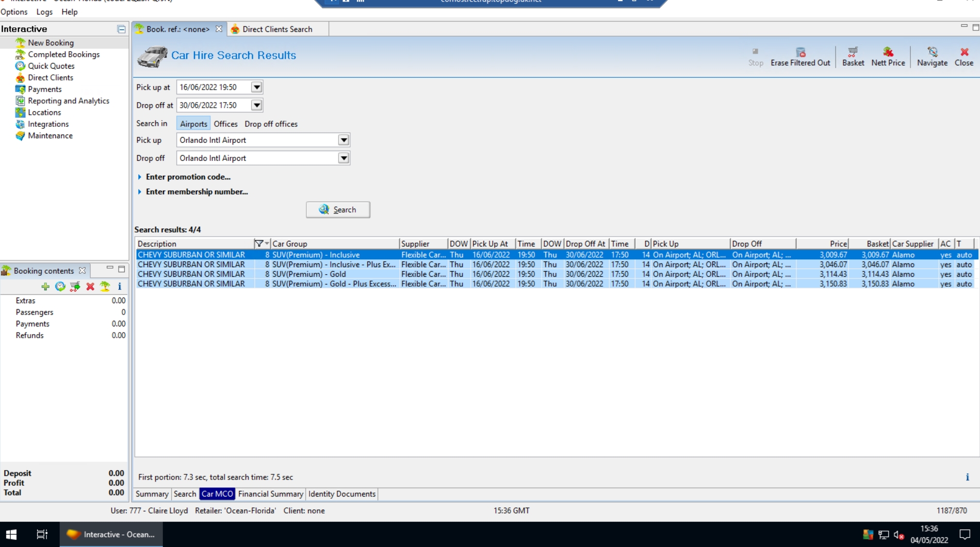980x547 pixels.
Task: Select Locations in the sidebar
Action: point(44,112)
